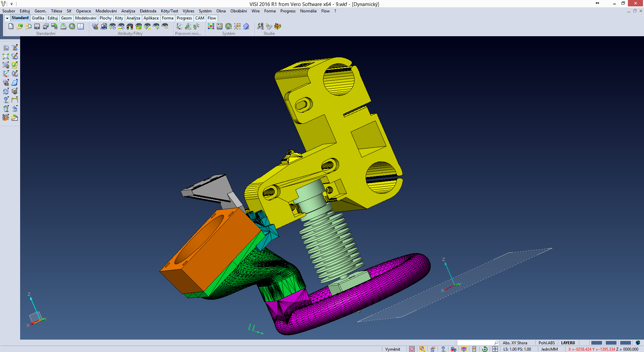Click the trash bin delete icon
644x352 pixels.
(6, 109)
